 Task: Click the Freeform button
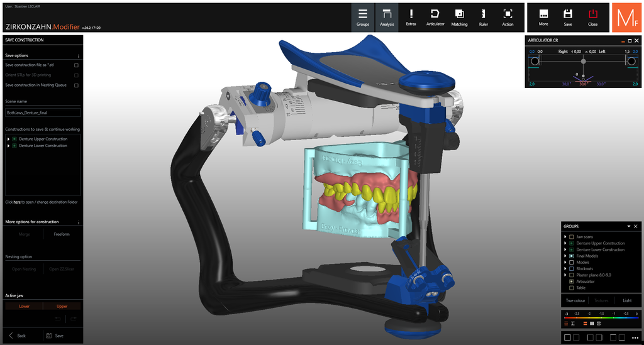tap(62, 234)
